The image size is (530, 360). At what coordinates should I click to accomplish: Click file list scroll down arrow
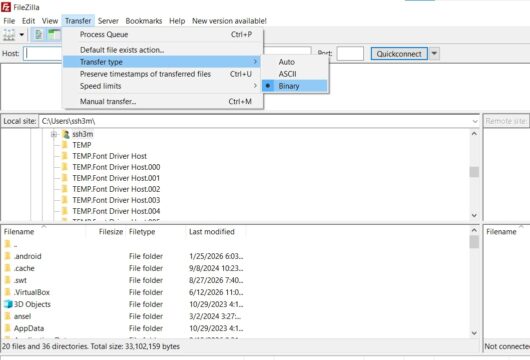(474, 333)
